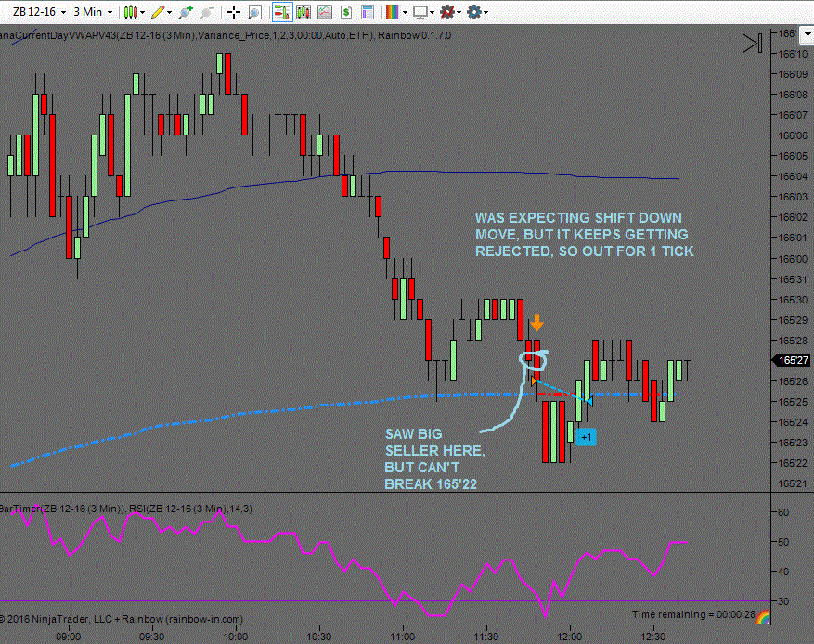Open the ZB 12-16 instrument selector
The width and height of the screenshot is (814, 644).
(39, 12)
